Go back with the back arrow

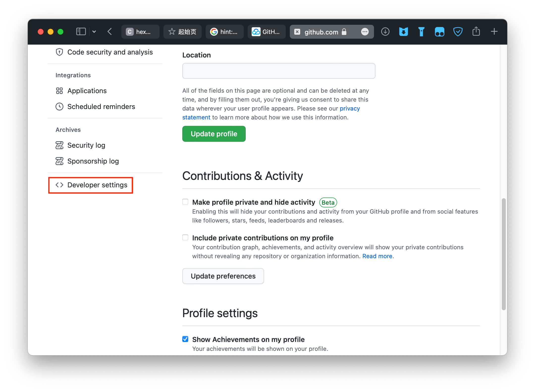click(110, 32)
